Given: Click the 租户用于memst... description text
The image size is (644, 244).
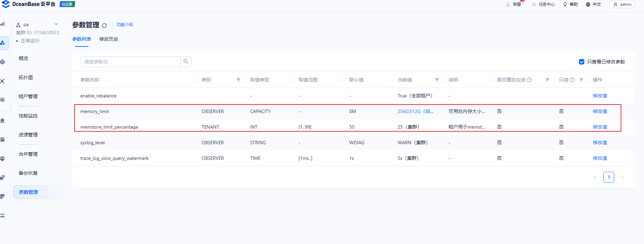Looking at the screenshot, I should [467, 127].
